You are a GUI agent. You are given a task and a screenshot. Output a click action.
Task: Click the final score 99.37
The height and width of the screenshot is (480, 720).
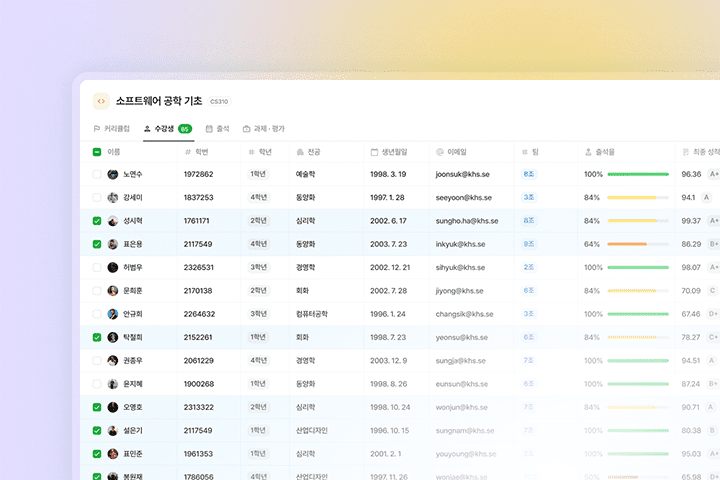(x=691, y=221)
